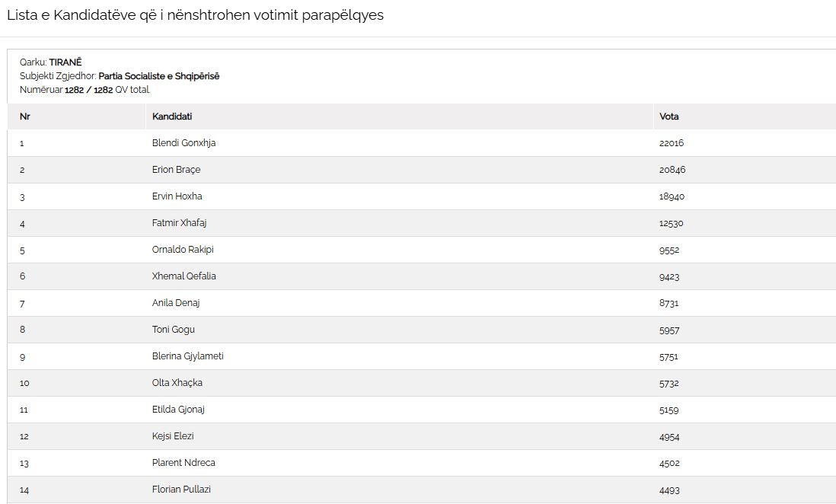836x504 pixels.
Task: Click Partia Socialiste e Shqipërisë text
Action: [159, 76]
